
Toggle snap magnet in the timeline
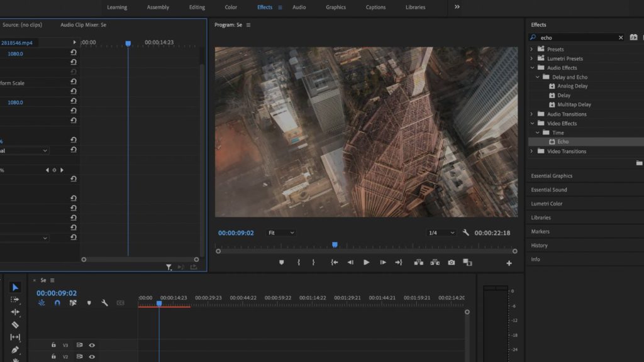coord(57,303)
